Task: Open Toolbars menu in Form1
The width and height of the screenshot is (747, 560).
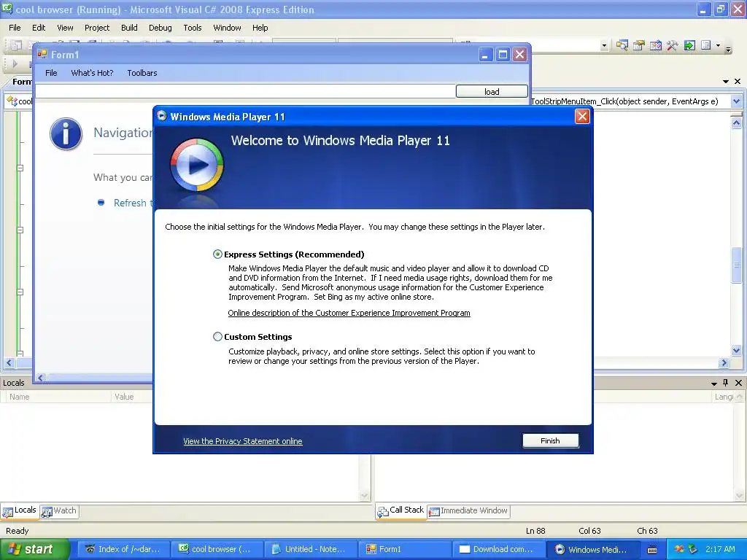Action: [x=142, y=73]
